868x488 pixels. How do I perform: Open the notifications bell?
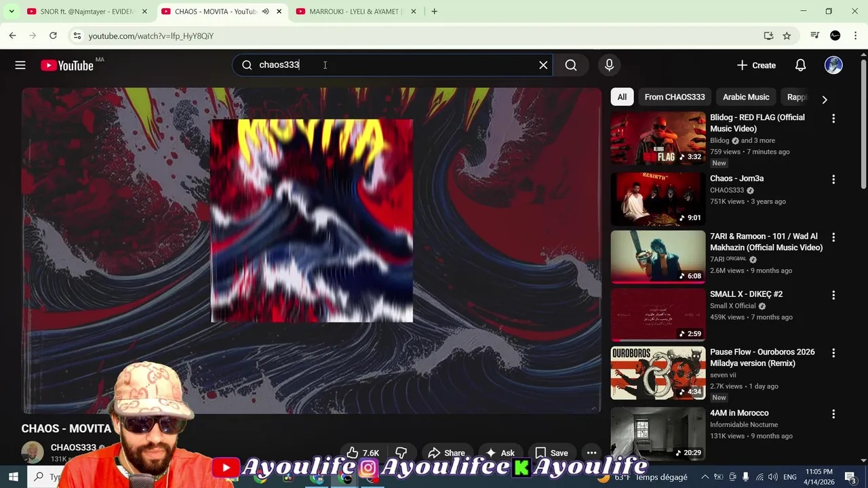pyautogui.click(x=800, y=65)
